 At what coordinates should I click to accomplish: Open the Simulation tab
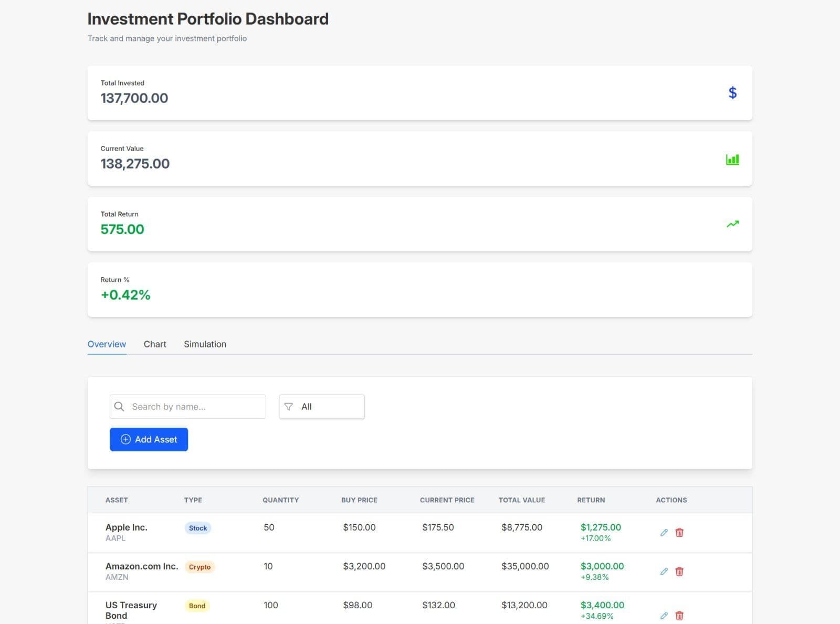pyautogui.click(x=205, y=344)
